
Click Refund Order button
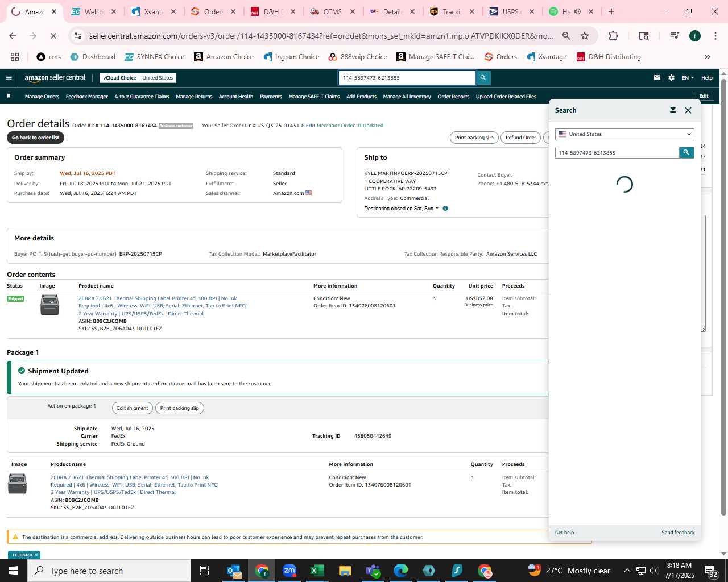point(520,138)
